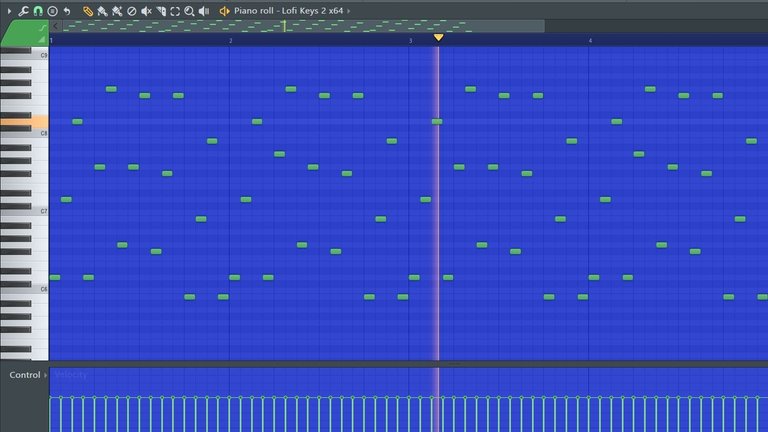This screenshot has width=768, height=432.
Task: Toggle the slide note curve icon
Action: pos(43,27)
